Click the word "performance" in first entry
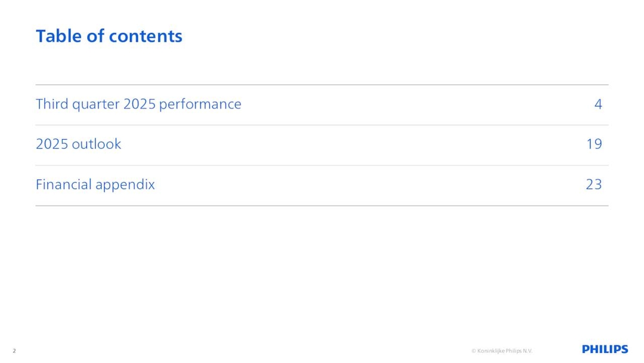Viewport: 644px width, 363px height. click(x=200, y=104)
